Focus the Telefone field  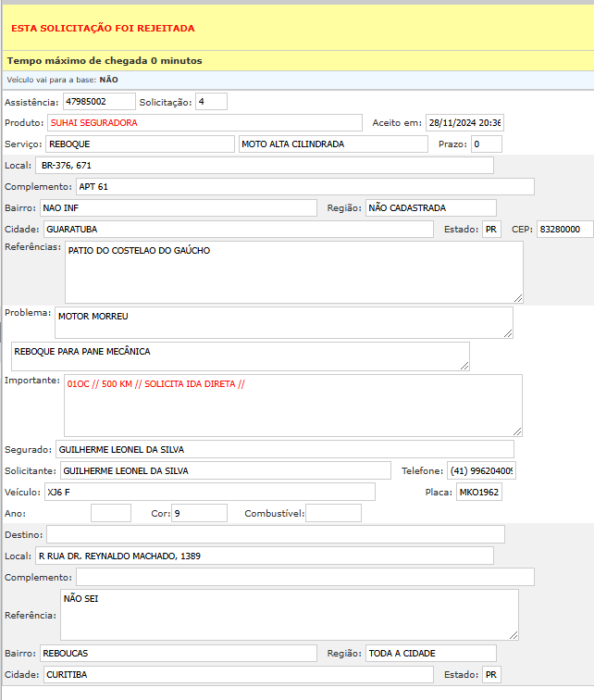(481, 470)
